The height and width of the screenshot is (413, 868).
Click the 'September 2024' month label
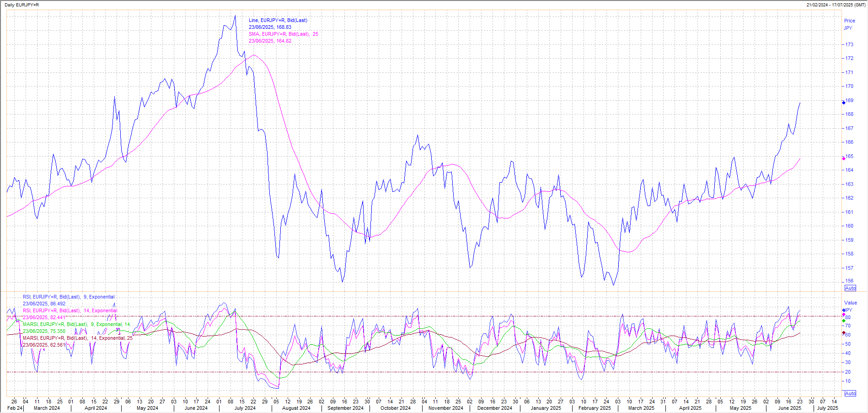click(x=345, y=408)
